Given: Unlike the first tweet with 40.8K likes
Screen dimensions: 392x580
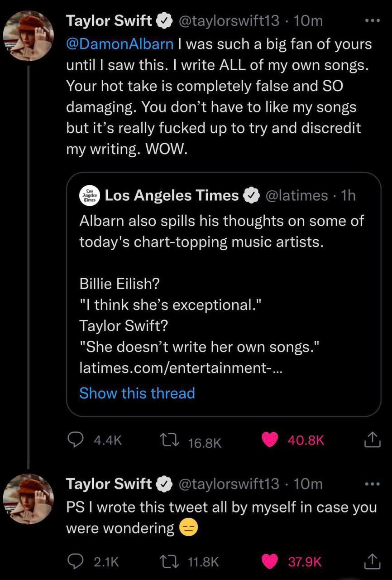Looking at the screenshot, I should pos(270,440).
